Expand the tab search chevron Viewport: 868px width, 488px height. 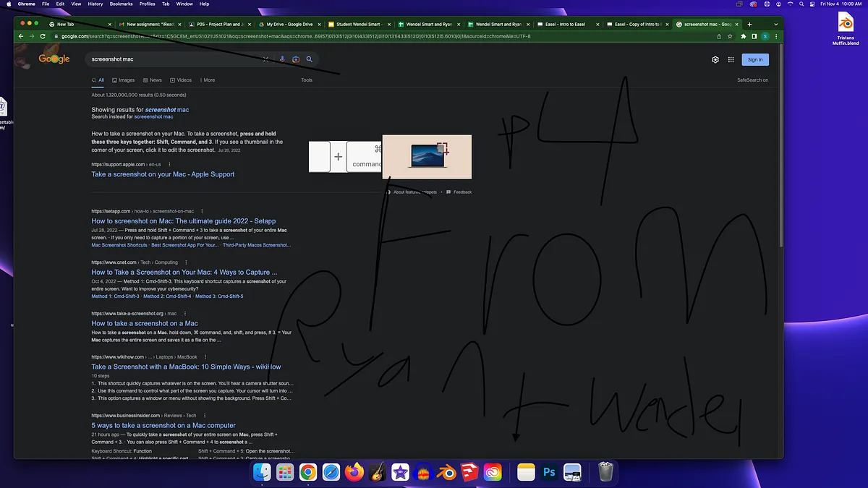tap(776, 24)
